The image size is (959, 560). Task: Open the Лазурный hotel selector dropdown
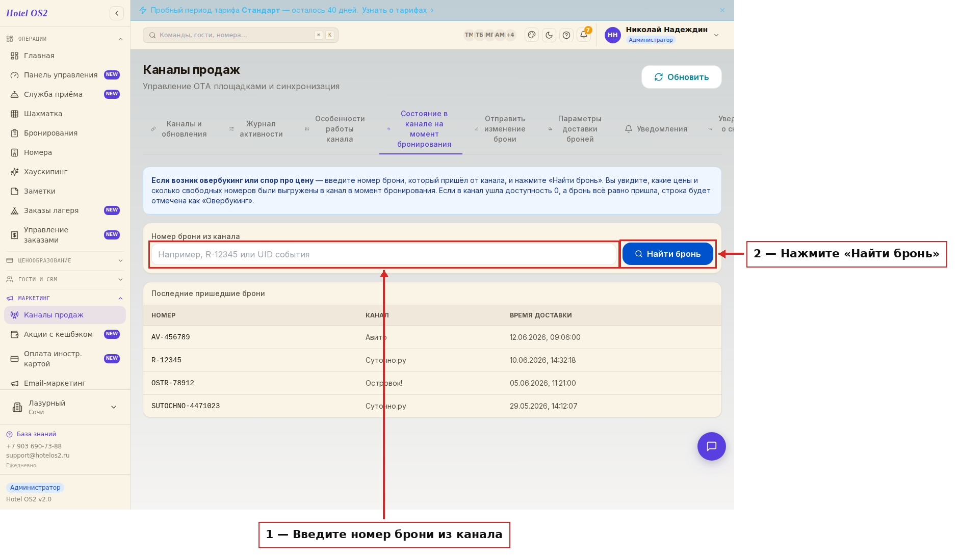click(x=65, y=407)
